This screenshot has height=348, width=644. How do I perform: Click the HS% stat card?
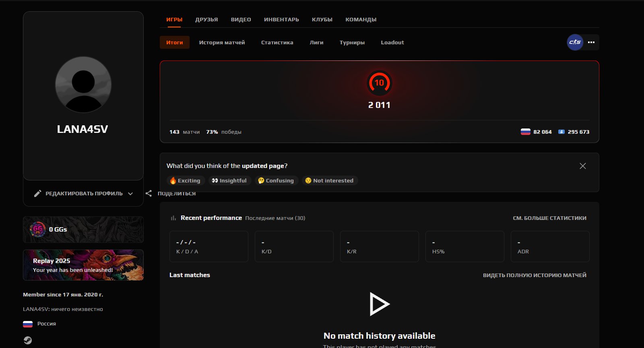coord(465,246)
